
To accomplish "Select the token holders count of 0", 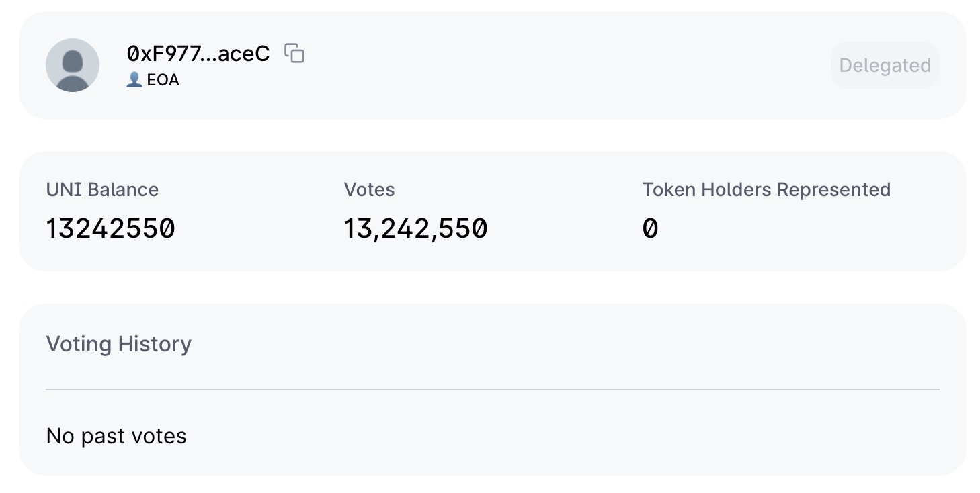I will [650, 229].
